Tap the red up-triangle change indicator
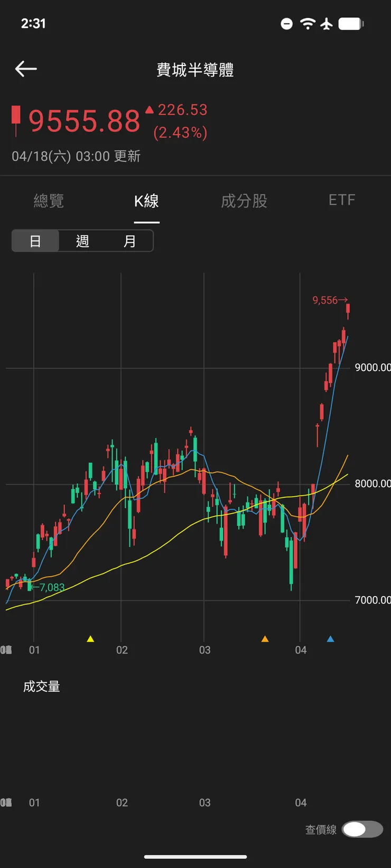Viewport: 391px width, 868px height. (149, 110)
